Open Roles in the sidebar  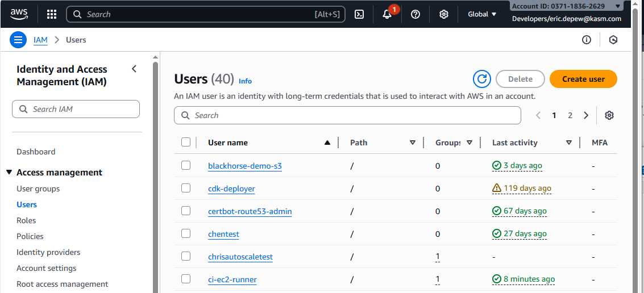tap(26, 220)
